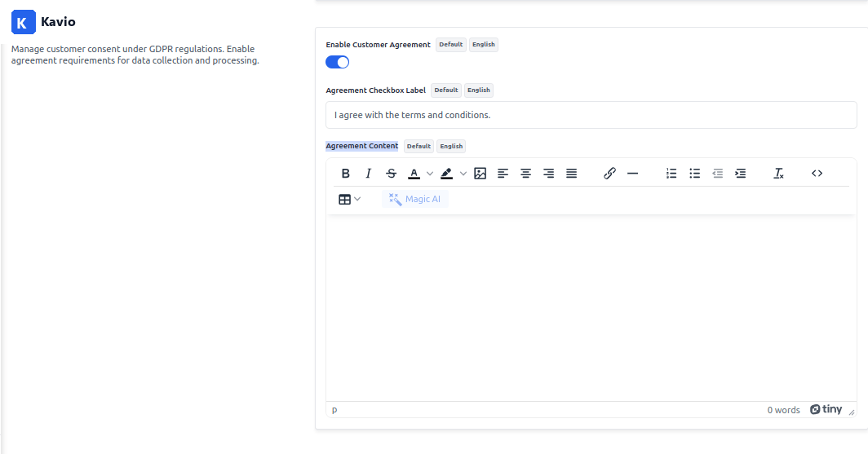Viewport: 868px width, 454px height.
Task: Click the editor resize handle icon
Action: [x=852, y=412]
